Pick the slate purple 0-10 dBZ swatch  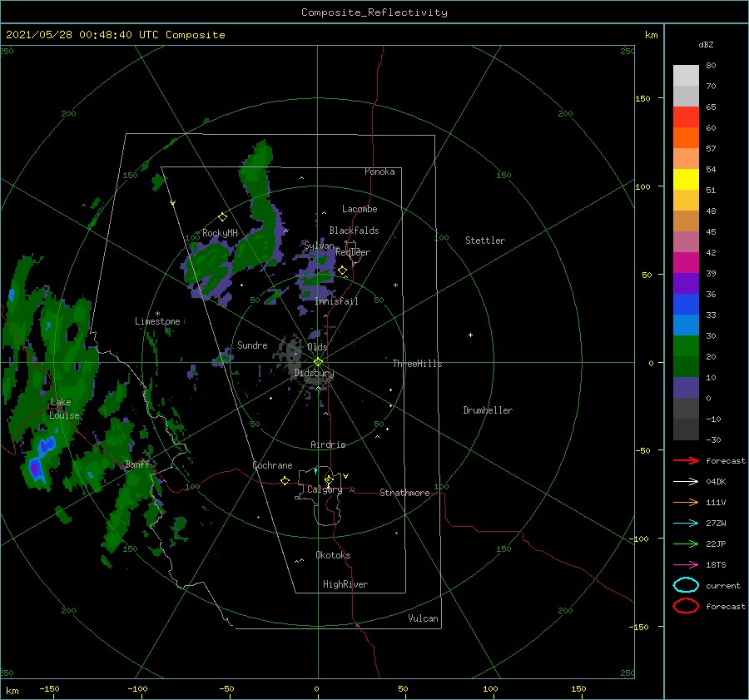[x=686, y=388]
